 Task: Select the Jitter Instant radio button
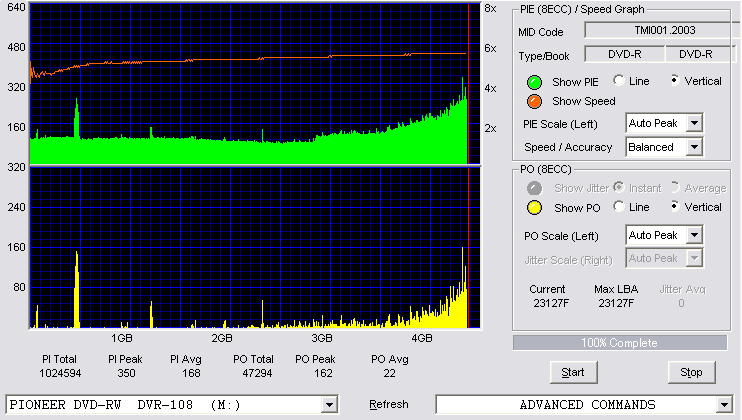point(619,187)
